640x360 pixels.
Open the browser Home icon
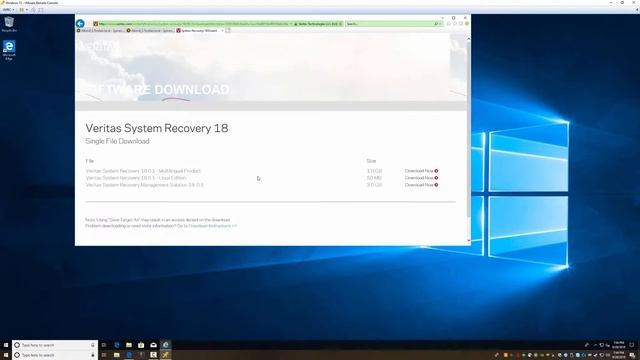click(x=449, y=24)
